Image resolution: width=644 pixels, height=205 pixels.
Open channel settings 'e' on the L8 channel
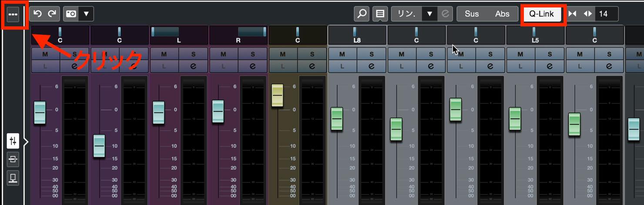point(371,66)
